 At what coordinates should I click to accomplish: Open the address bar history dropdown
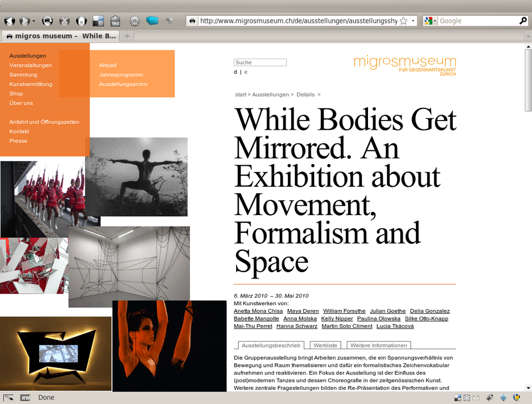coord(413,21)
